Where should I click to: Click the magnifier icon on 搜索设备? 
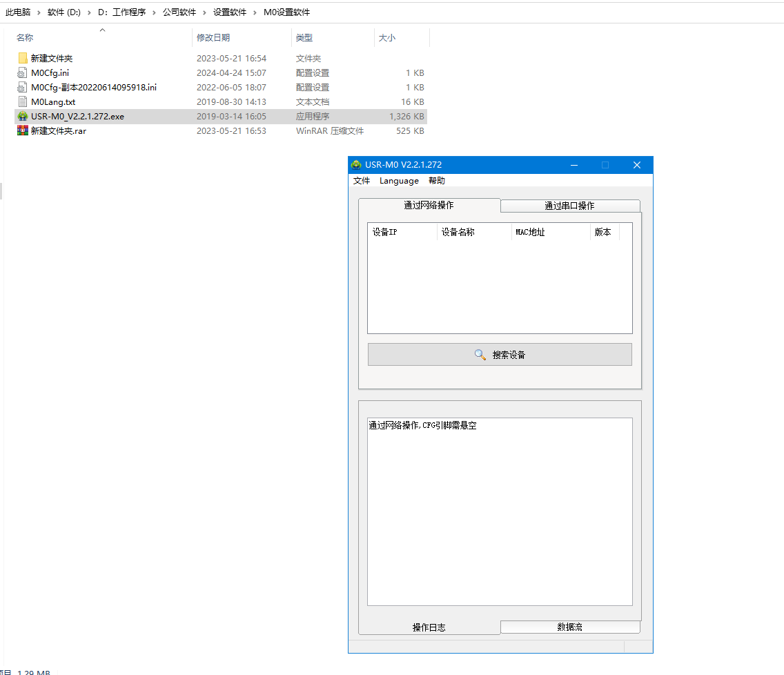[x=480, y=355]
